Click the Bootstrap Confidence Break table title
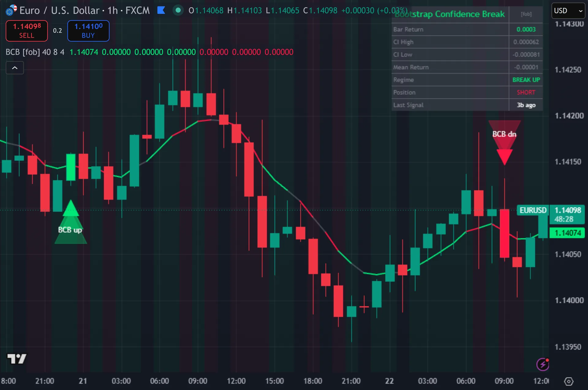This screenshot has height=390, width=588. [450, 14]
